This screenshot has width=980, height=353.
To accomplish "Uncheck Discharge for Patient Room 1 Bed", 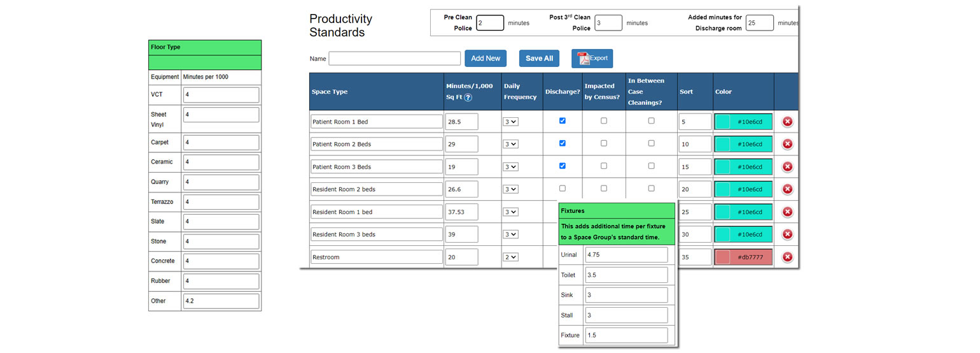I will (562, 120).
